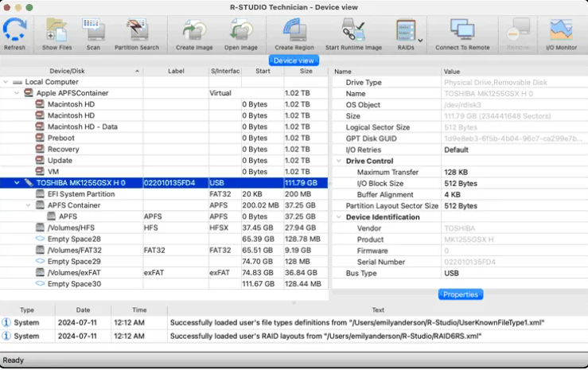The height and width of the screenshot is (370, 588).
Task: Click the Recovery volume icon
Action: [40, 149]
